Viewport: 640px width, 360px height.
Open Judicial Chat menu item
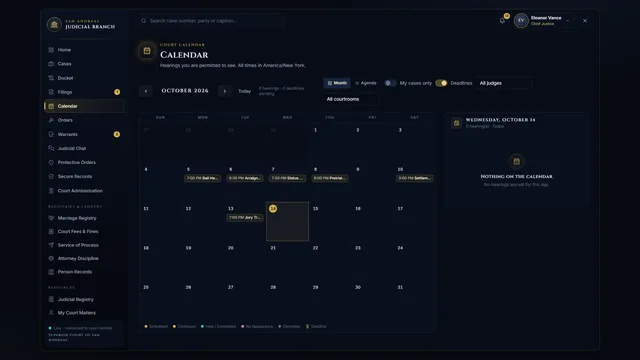[x=84, y=148]
